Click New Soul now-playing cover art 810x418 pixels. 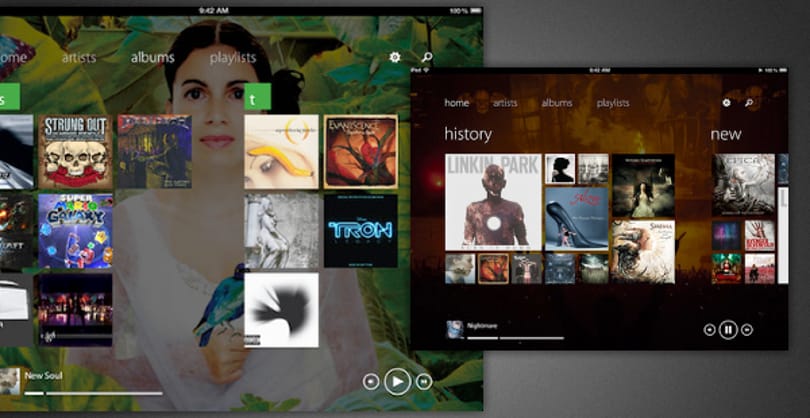click(x=10, y=381)
